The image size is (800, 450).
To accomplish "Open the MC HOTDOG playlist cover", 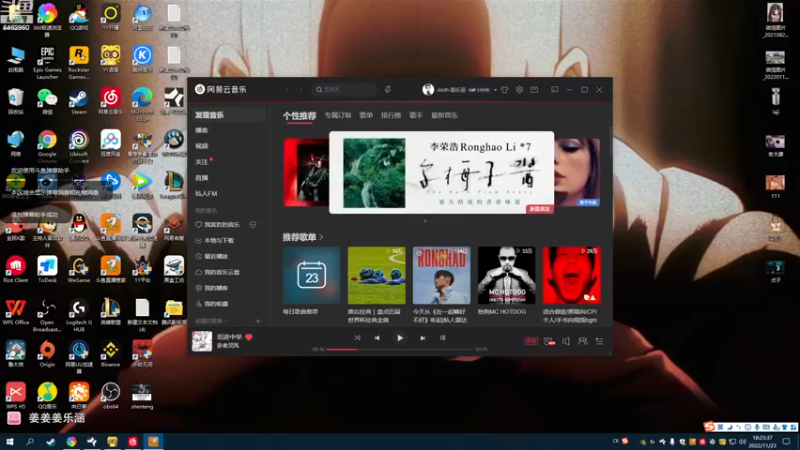I will click(507, 276).
